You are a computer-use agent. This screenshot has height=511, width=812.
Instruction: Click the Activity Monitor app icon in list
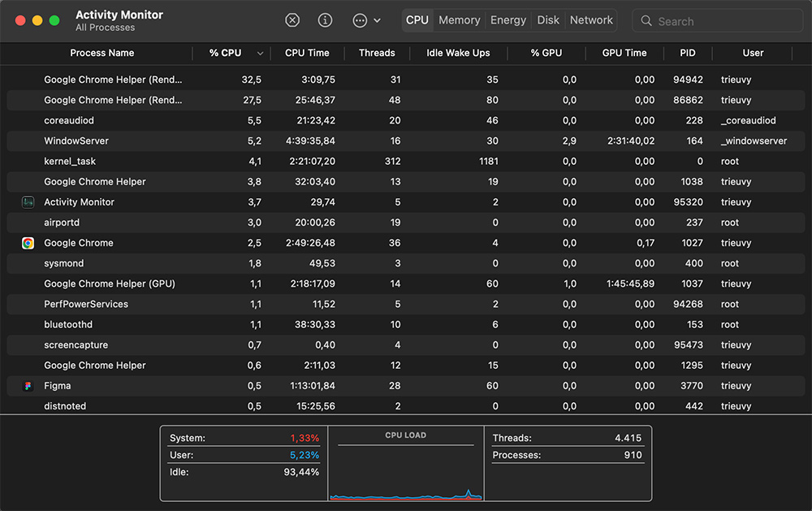(28, 202)
